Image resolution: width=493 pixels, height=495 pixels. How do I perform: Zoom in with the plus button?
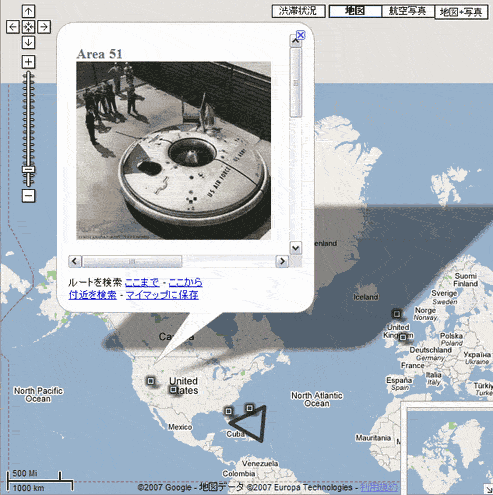[28, 62]
